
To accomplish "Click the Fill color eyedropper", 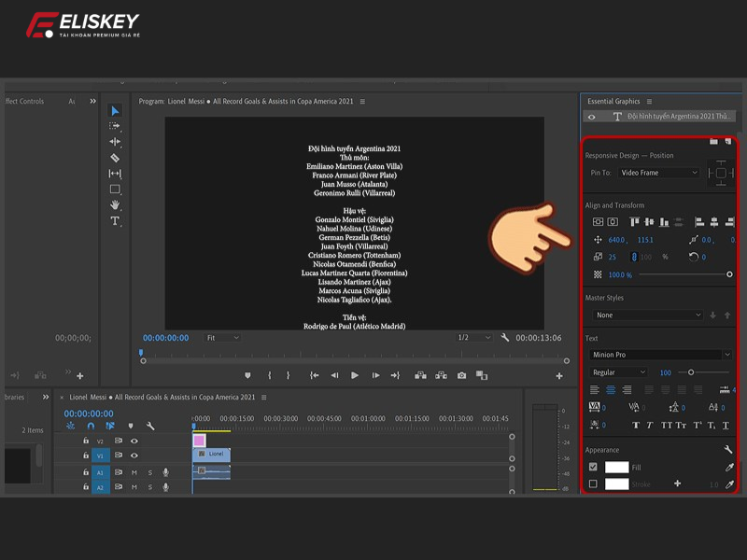I will pos(729,468).
